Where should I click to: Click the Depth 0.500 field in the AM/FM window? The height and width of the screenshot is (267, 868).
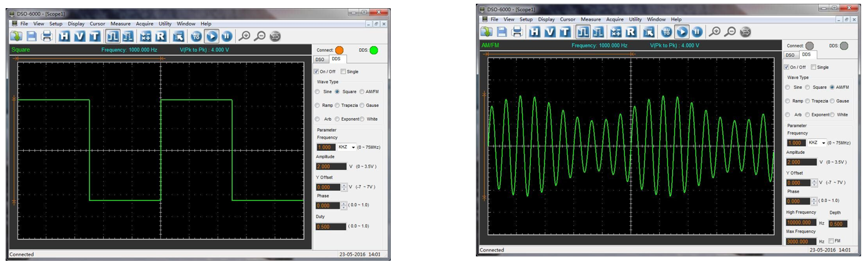838,223
